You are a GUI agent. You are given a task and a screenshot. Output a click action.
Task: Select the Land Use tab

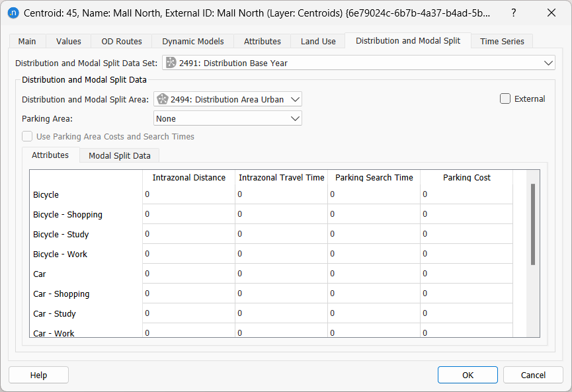[x=317, y=41]
